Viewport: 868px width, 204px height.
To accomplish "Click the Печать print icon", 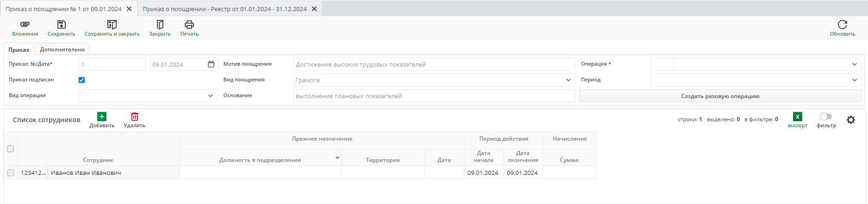I will [189, 25].
